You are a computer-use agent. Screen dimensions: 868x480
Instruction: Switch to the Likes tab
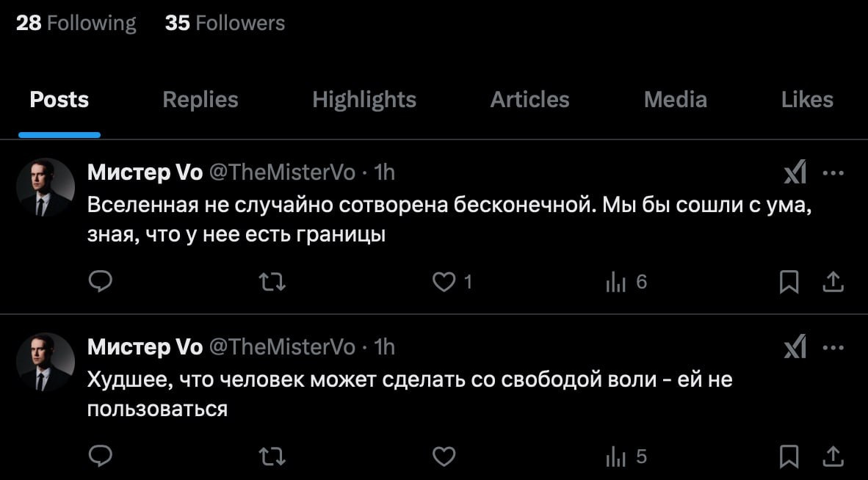[x=807, y=99]
